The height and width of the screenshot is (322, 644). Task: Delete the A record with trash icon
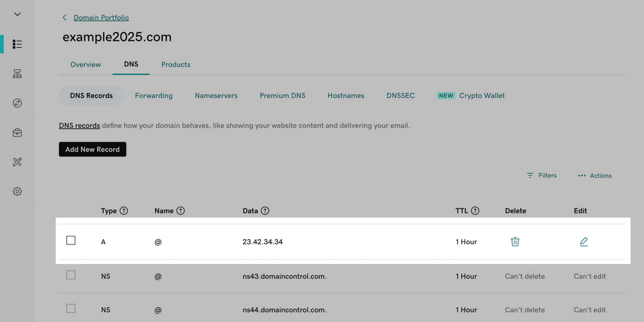pos(515,241)
